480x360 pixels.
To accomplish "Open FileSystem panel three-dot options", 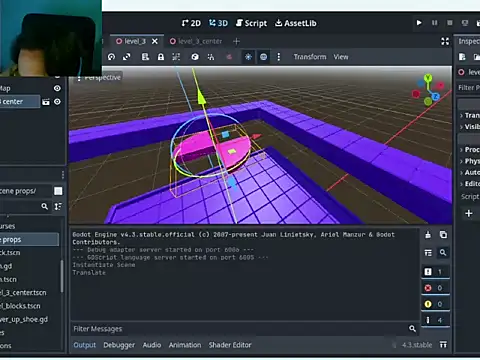I will (63, 175).
